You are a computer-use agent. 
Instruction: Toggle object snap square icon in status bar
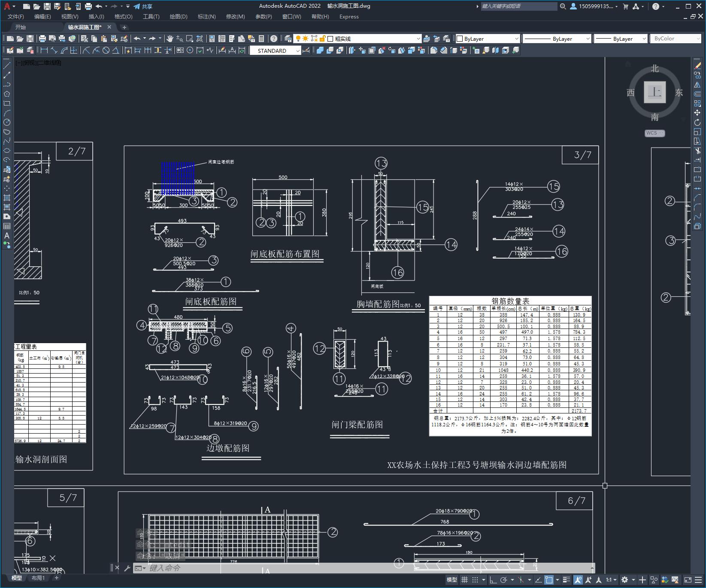[x=549, y=580]
